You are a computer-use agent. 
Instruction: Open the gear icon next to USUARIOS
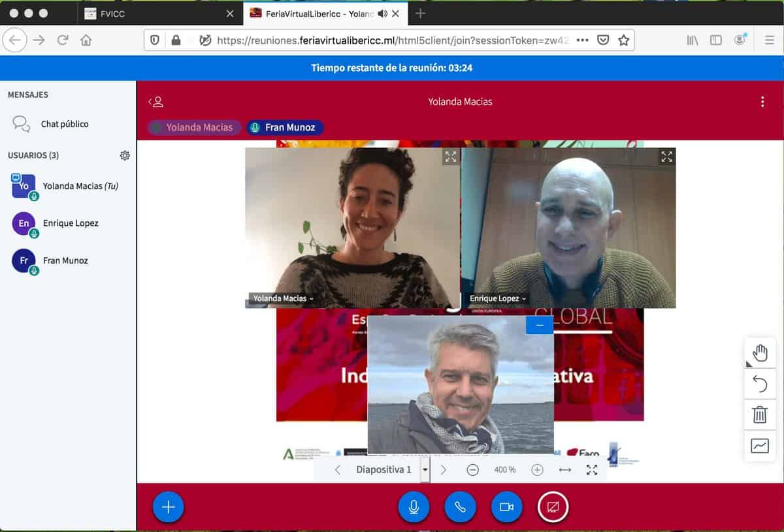[x=125, y=155]
